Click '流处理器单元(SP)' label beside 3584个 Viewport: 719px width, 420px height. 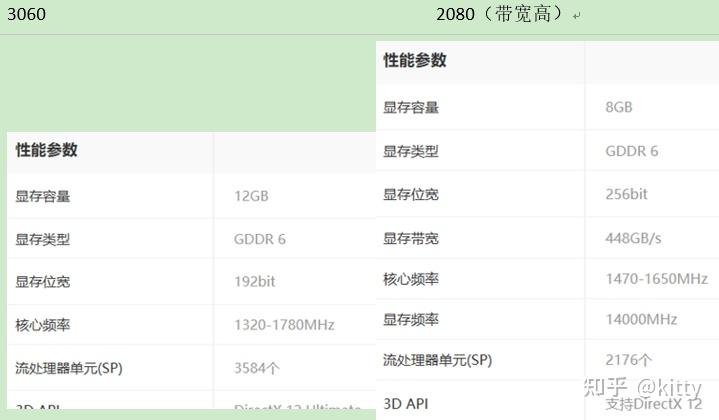[x=69, y=368]
